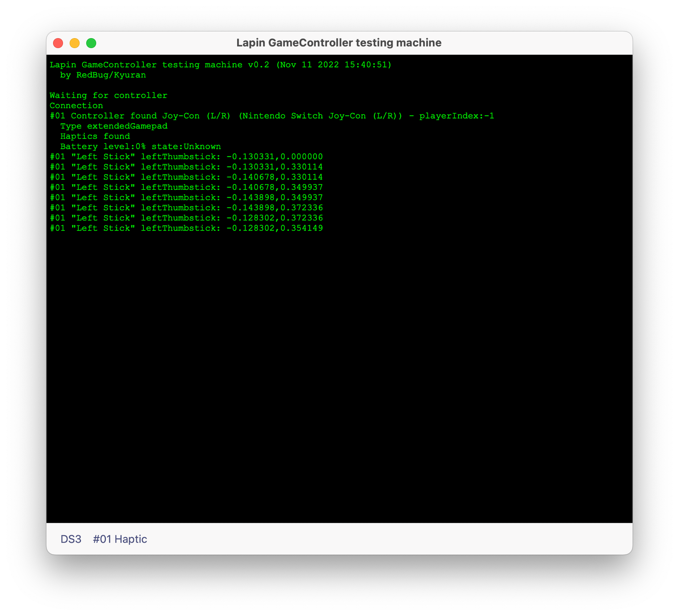The height and width of the screenshot is (616, 679).
Task: Minimize the window with yellow button
Action: [75, 43]
